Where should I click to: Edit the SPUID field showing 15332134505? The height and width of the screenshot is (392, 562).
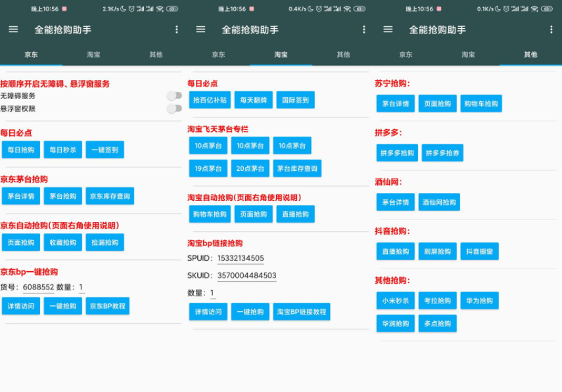click(x=241, y=259)
